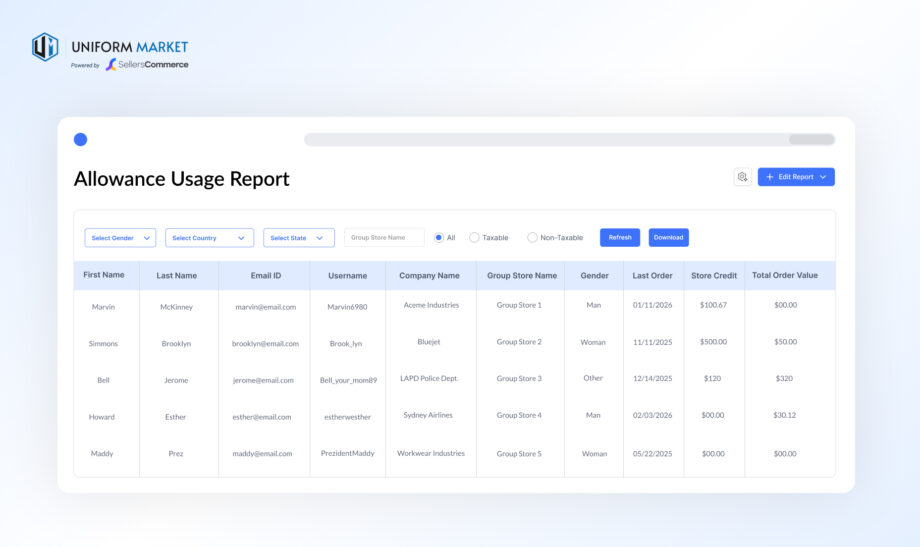
Task: Click the settings gear icon beside Edit Report
Action: (x=742, y=177)
